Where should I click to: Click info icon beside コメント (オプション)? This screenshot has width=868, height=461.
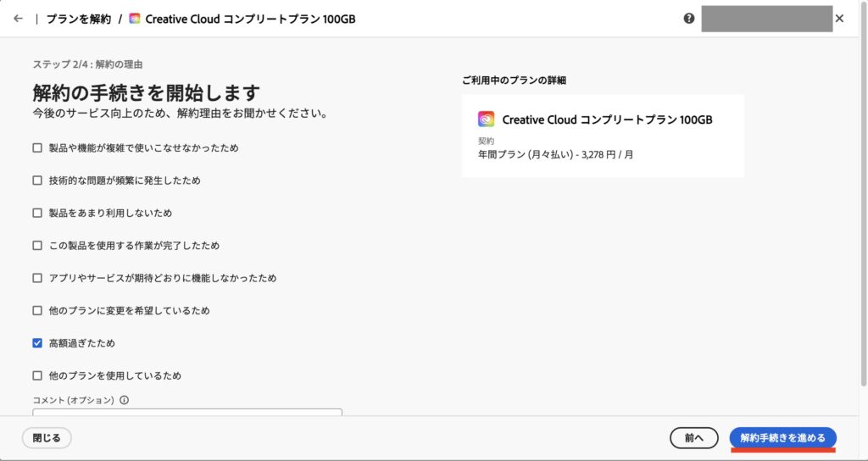(x=124, y=401)
